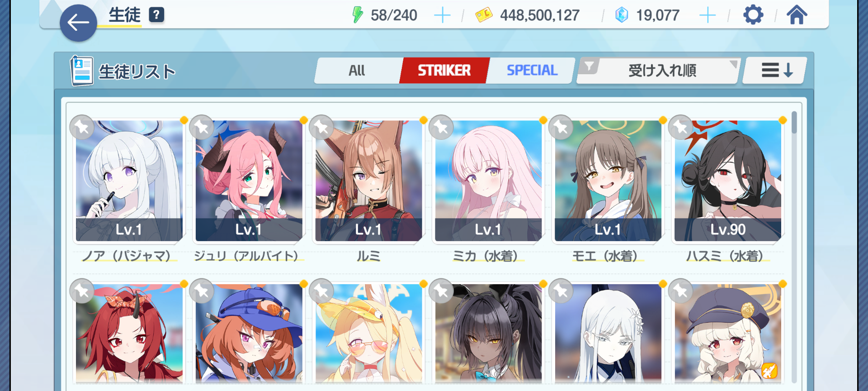Switch to the All tab

(357, 71)
